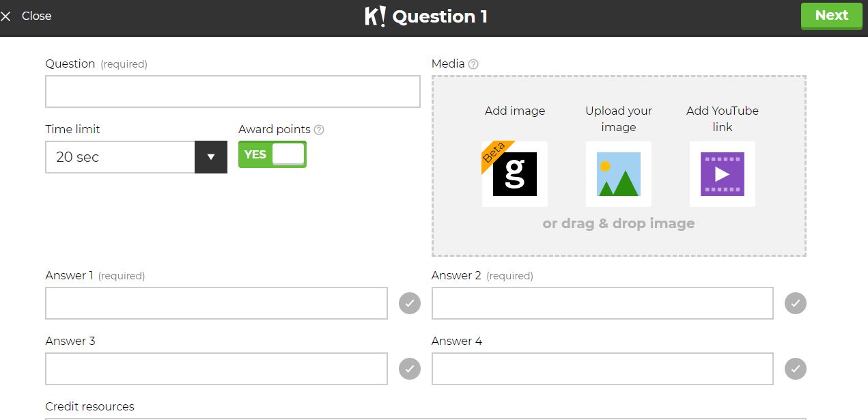Click the Kahoot K! logo
Image resolution: width=868 pixels, height=420 pixels.
click(x=375, y=16)
